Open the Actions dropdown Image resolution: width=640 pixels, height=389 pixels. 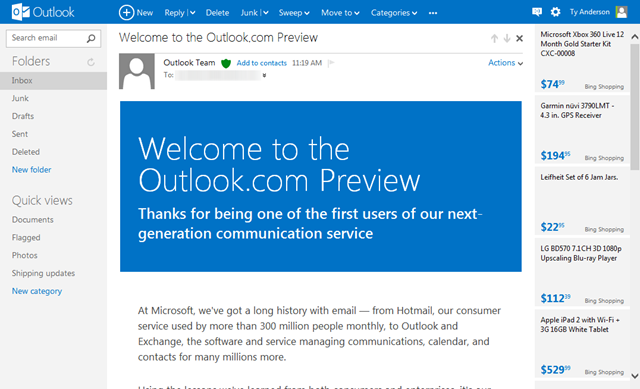tap(505, 63)
